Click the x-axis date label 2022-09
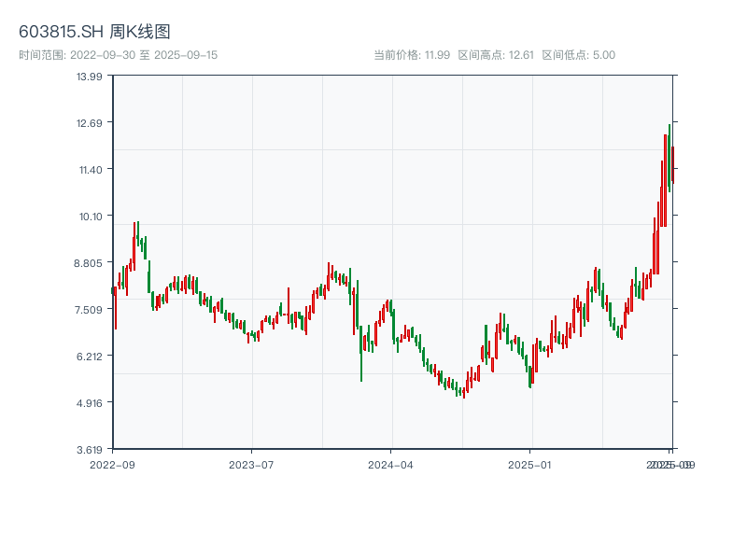747x560 pixels. tap(112, 465)
